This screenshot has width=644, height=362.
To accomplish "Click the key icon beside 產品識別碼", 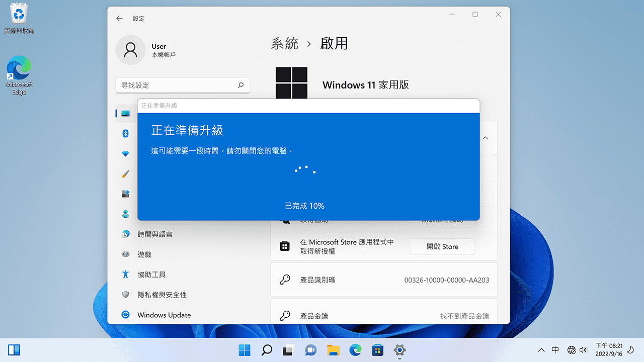I will coord(285,280).
